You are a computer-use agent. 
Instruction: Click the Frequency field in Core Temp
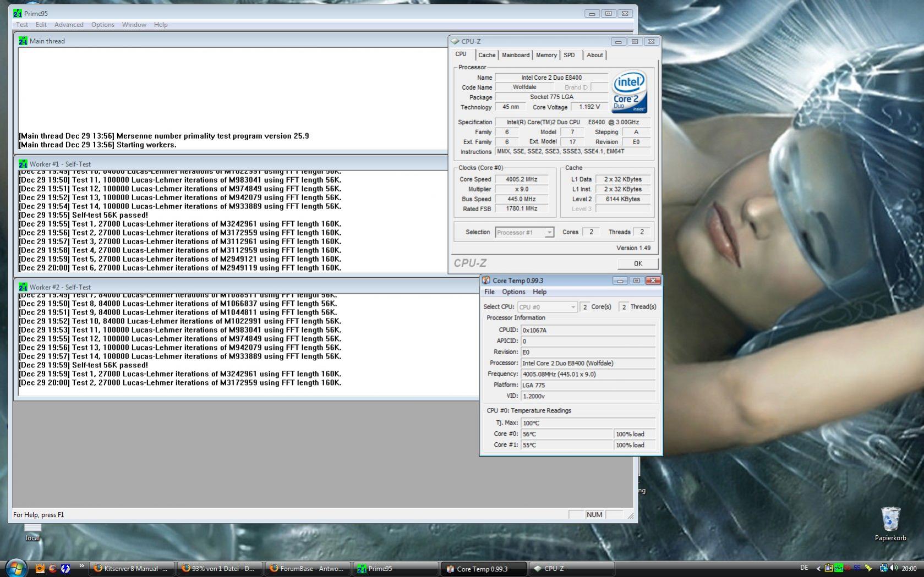[588, 375]
